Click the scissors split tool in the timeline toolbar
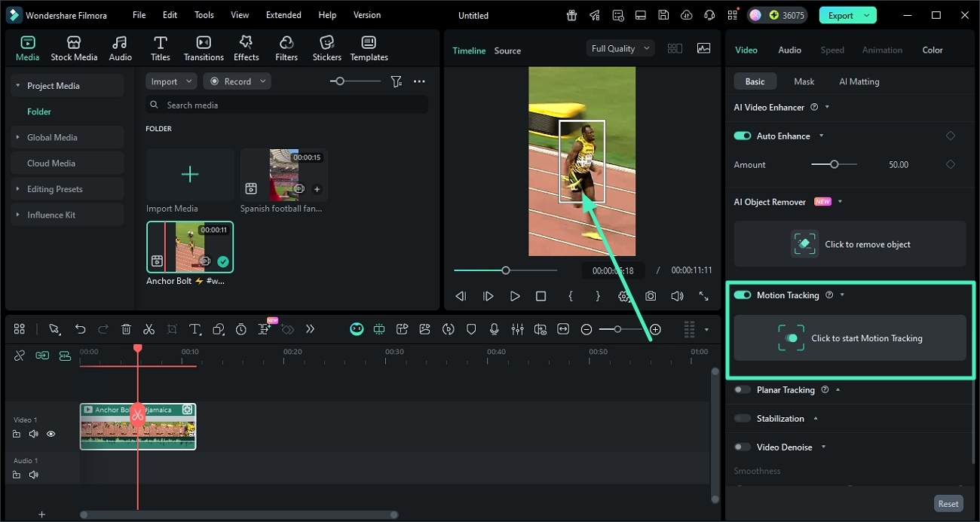 coord(149,329)
